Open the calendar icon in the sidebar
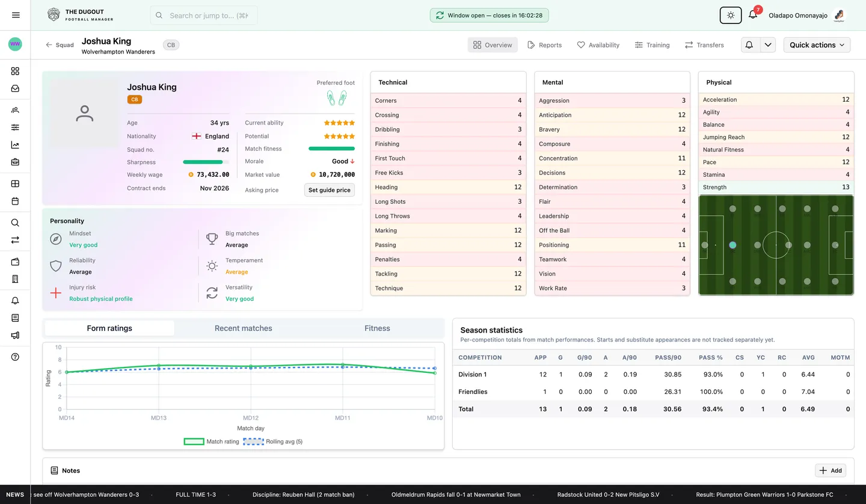866x504 pixels. click(x=15, y=201)
